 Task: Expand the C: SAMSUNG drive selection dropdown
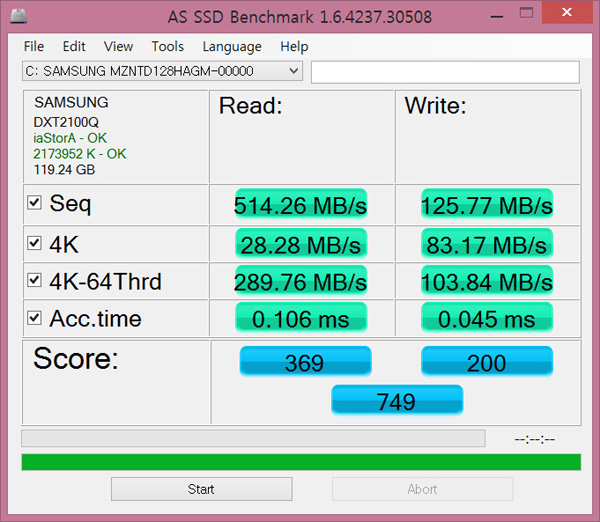coord(162,71)
